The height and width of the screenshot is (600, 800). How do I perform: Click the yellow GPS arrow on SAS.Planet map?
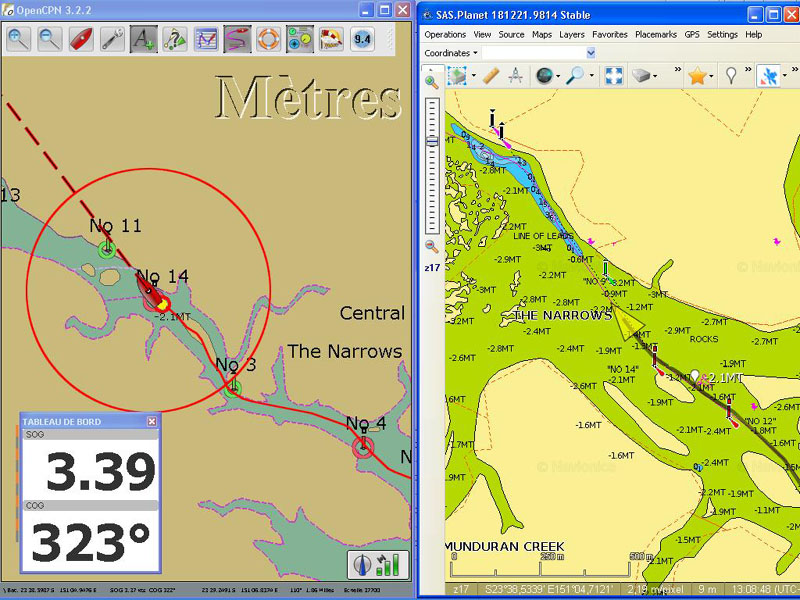[x=628, y=322]
